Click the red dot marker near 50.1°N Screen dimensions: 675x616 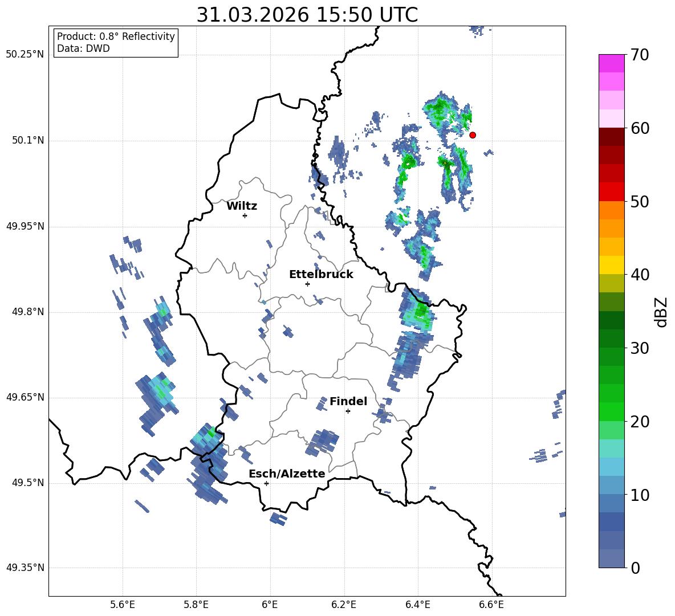(472, 135)
